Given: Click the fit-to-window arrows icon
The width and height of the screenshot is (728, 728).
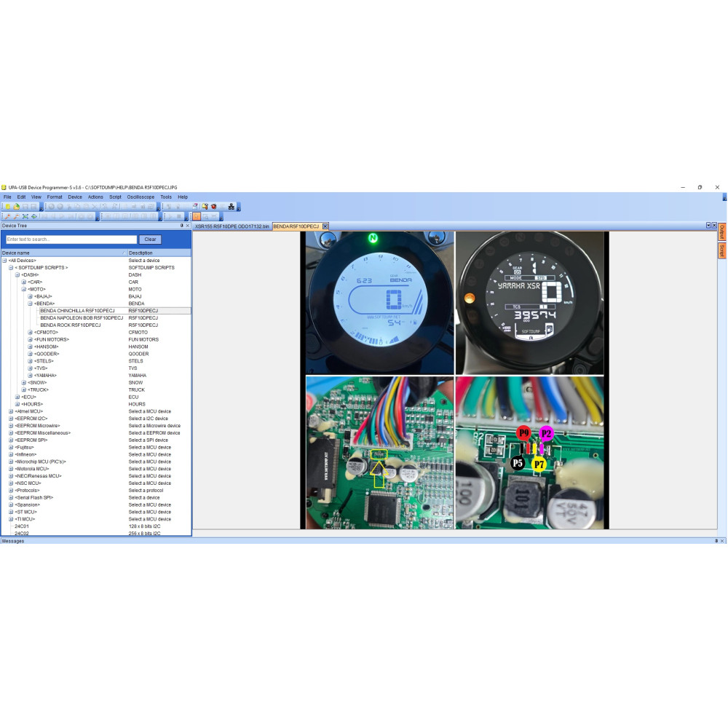Looking at the screenshot, I should pos(25,216).
